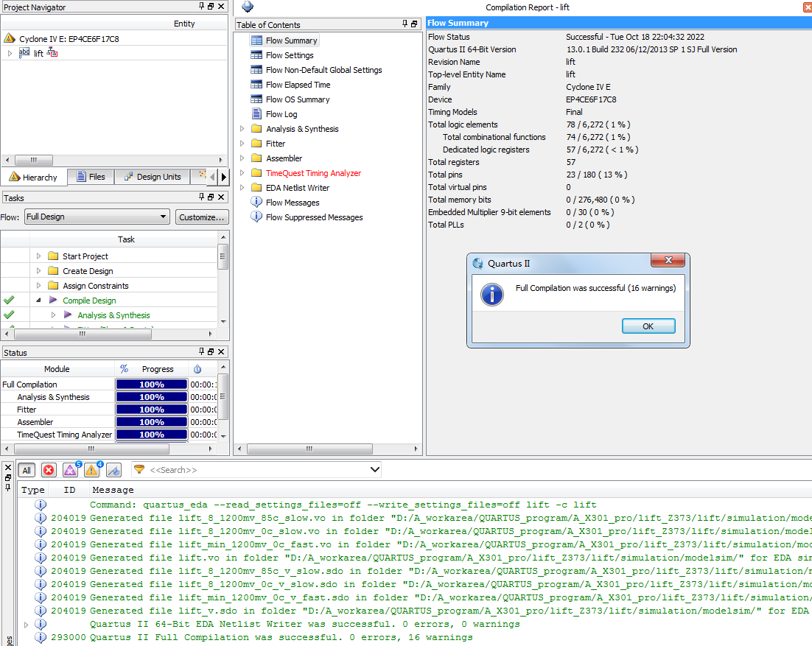Expand Analysis & Synthesis report folder
This screenshot has width=812, height=646.
pos(242,128)
